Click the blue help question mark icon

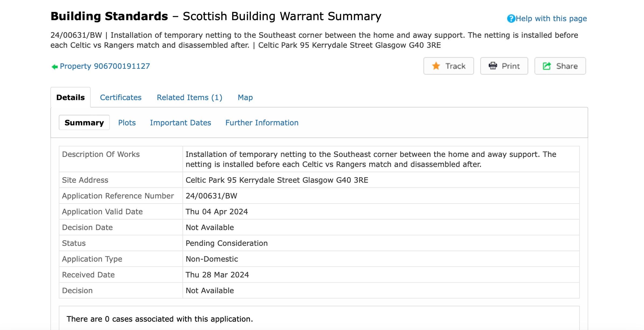[511, 19]
